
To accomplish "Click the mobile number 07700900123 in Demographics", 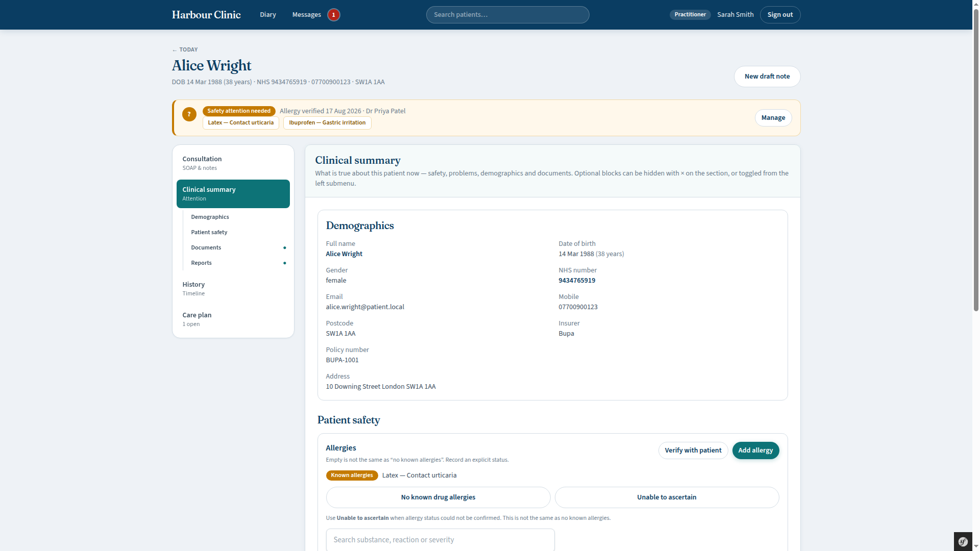I will tap(578, 307).
